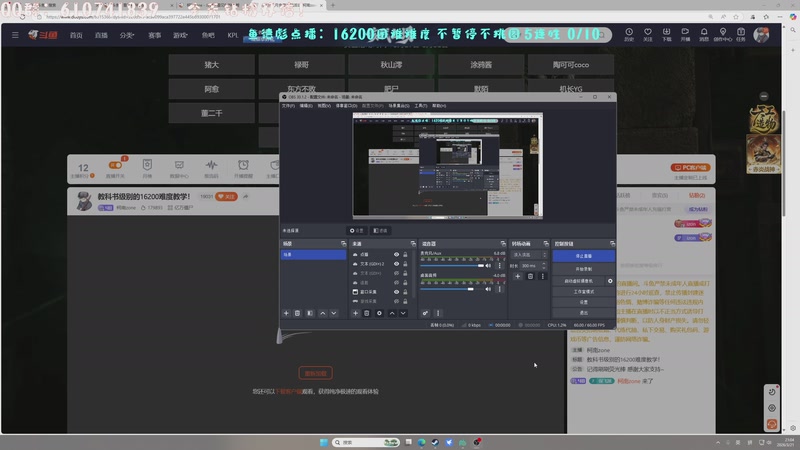Open transition properties three-dot menu

[x=542, y=276]
